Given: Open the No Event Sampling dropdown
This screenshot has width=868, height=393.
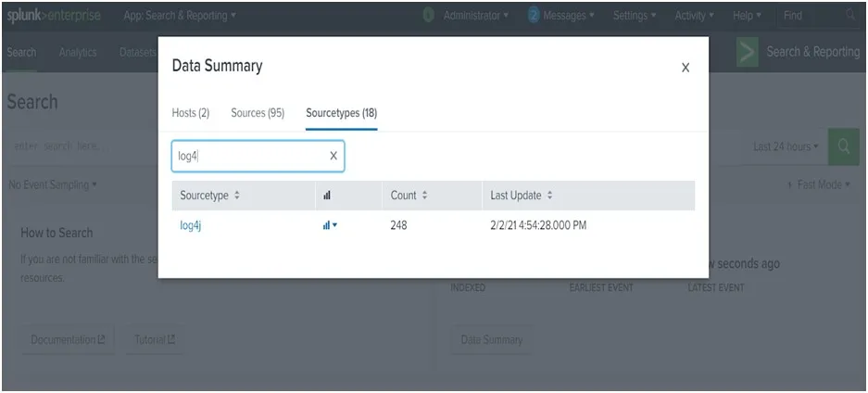Looking at the screenshot, I should [x=53, y=184].
